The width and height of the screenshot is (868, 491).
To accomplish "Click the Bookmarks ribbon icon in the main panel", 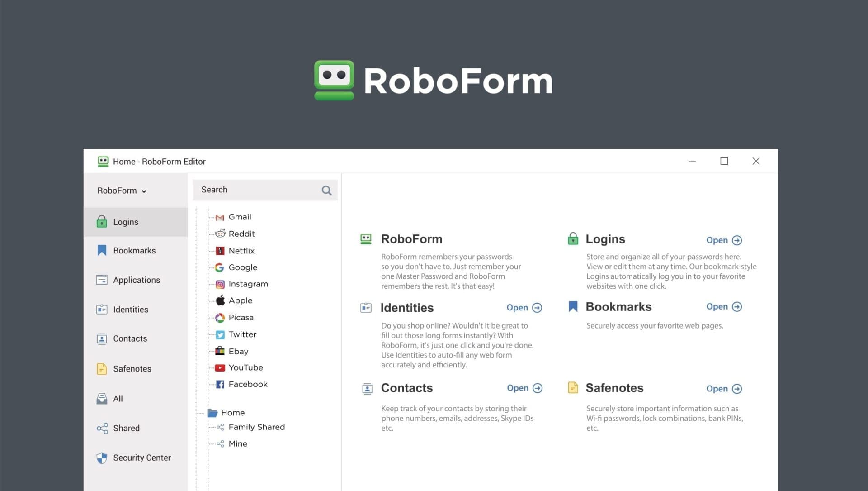I will 573,306.
